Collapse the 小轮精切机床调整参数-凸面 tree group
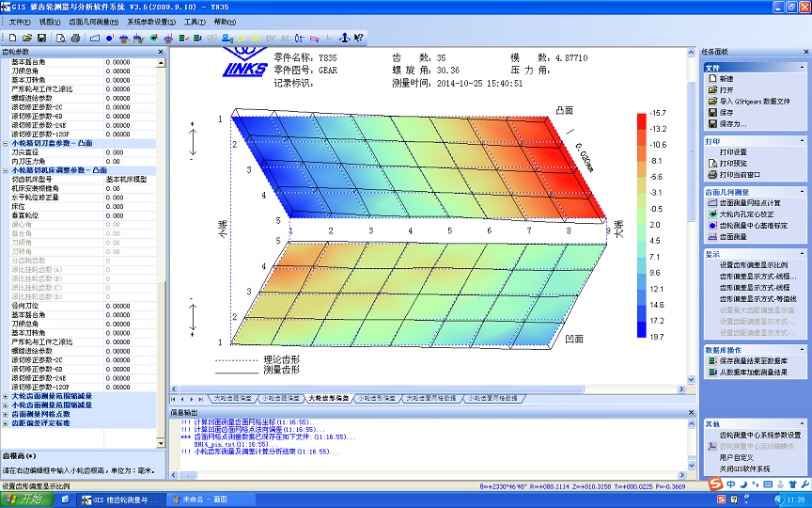This screenshot has width=812, height=508. 6,170
